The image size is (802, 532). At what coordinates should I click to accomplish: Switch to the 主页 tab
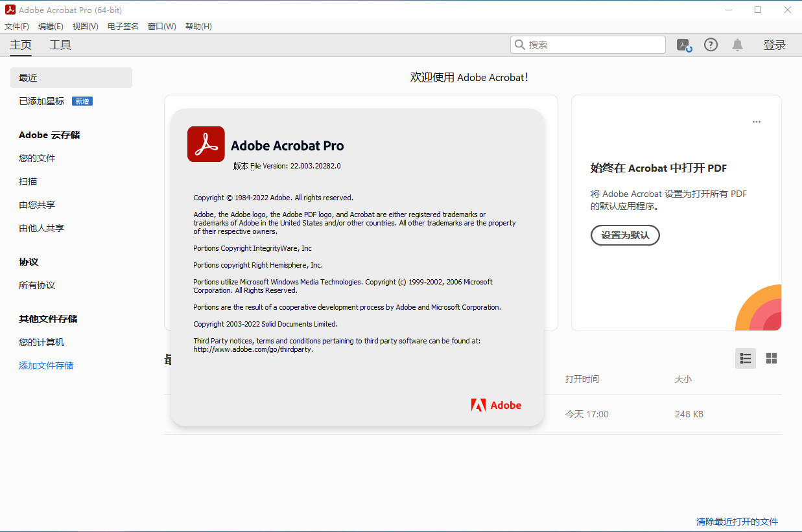point(21,45)
